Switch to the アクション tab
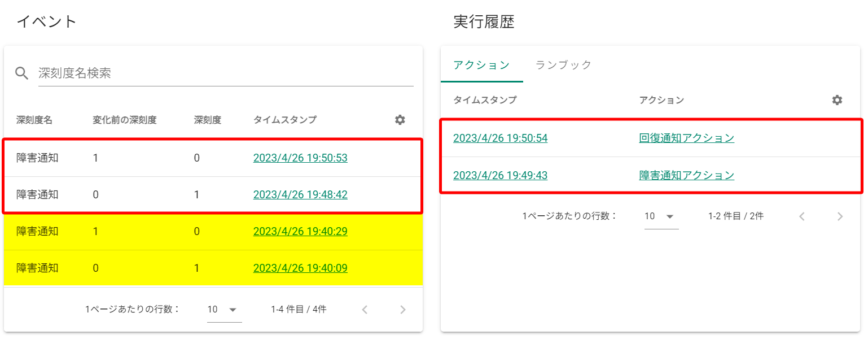This screenshot has width=868, height=343. [481, 65]
